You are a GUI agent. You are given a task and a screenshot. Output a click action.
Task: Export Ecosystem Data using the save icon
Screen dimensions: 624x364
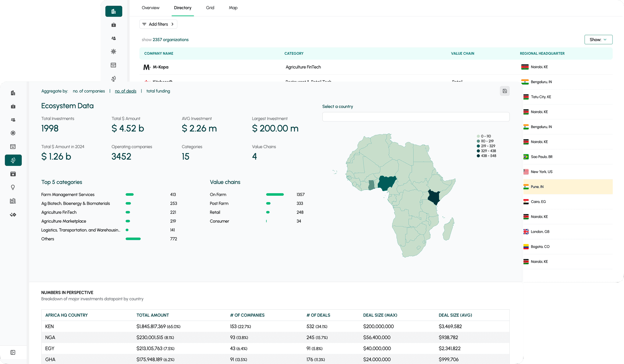505,91
